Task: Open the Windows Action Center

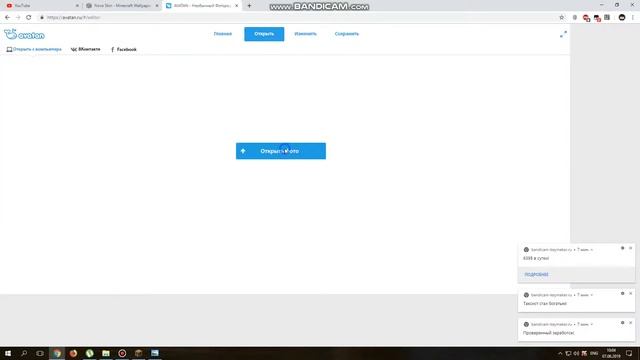Action: pyautogui.click(x=629, y=353)
